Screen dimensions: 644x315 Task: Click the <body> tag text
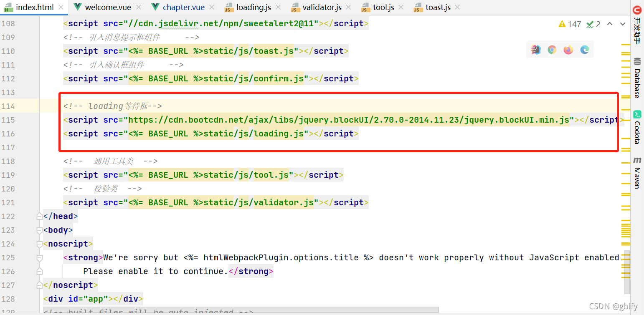point(58,230)
